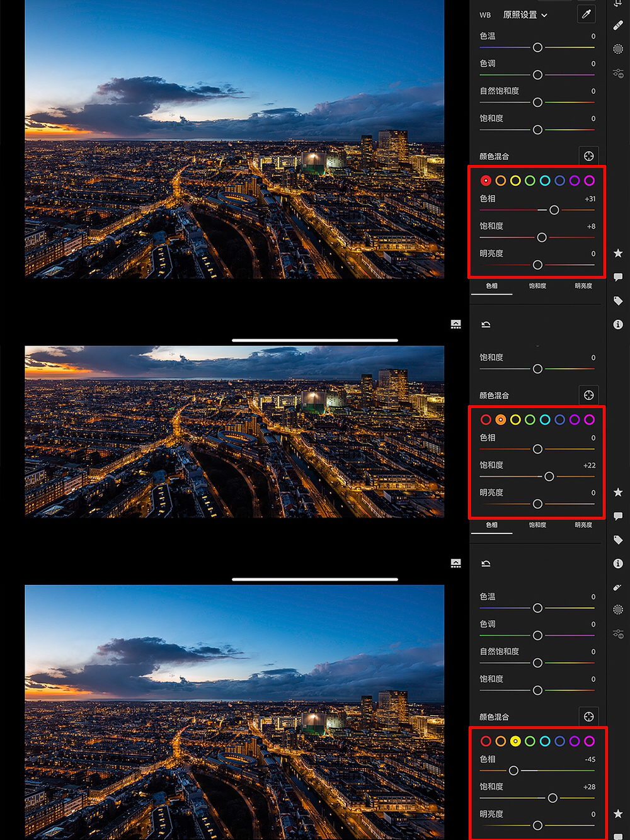
Task: Click the 饱和度 slider handle showing +28
Action: (553, 798)
